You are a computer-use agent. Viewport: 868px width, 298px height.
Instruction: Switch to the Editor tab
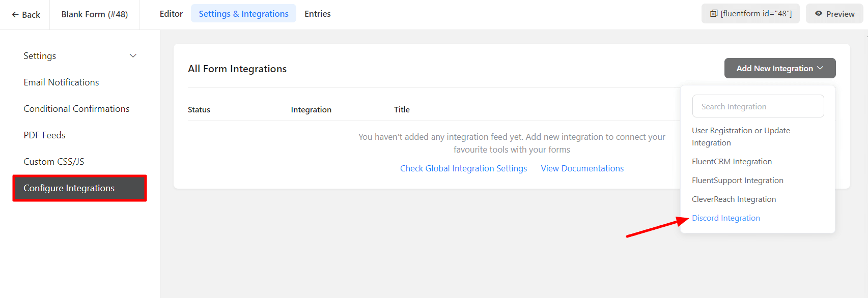pyautogui.click(x=171, y=14)
